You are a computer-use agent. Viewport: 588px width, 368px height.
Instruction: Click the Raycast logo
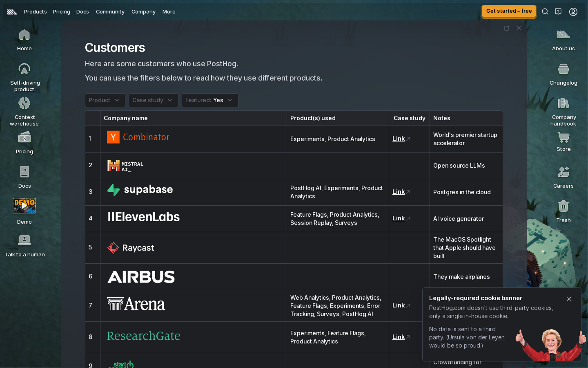(x=131, y=248)
